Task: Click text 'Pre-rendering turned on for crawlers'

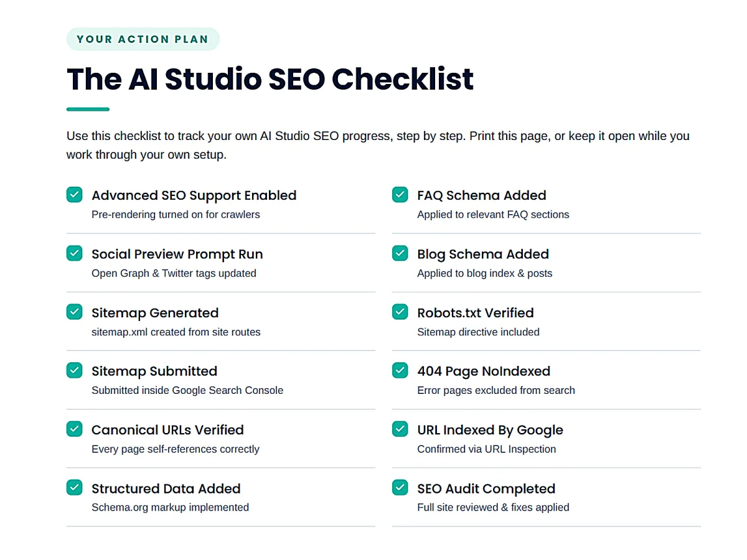Action: 176,215
